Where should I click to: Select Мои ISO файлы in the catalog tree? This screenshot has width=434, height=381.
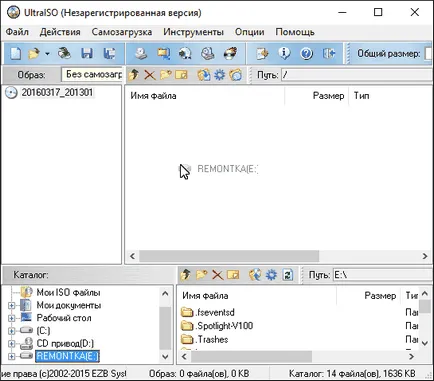68,292
